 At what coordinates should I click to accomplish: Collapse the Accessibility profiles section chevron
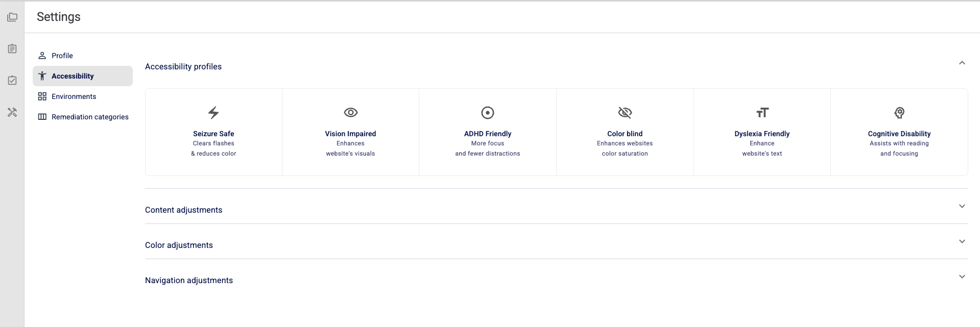[x=962, y=63]
